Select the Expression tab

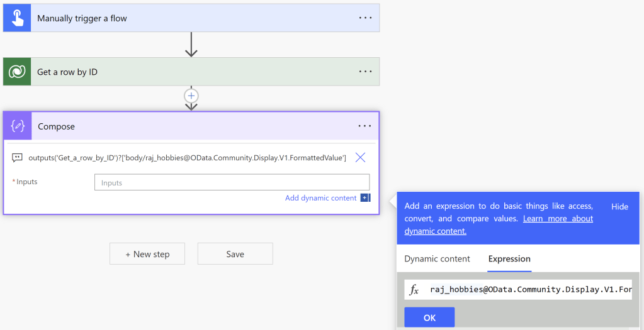pos(509,259)
